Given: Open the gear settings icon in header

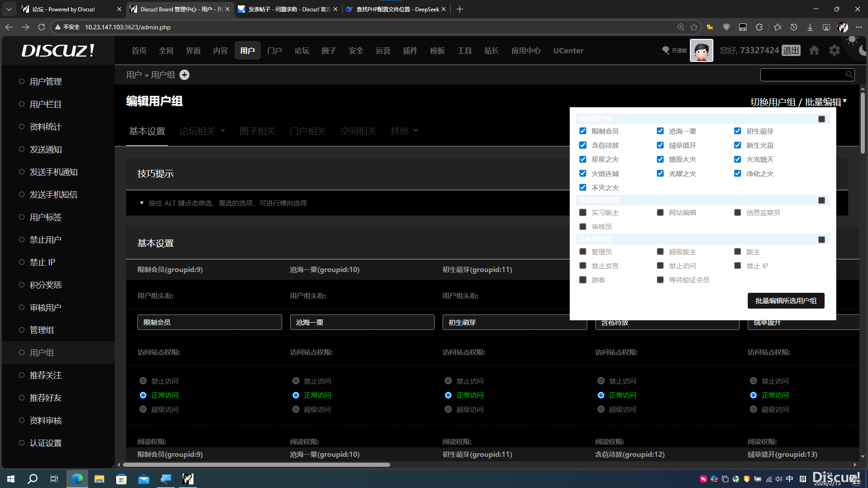Looking at the screenshot, I should [835, 51].
